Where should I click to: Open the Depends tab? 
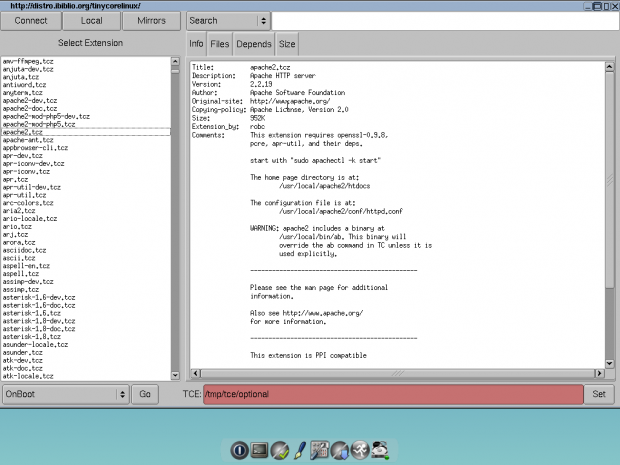254,44
